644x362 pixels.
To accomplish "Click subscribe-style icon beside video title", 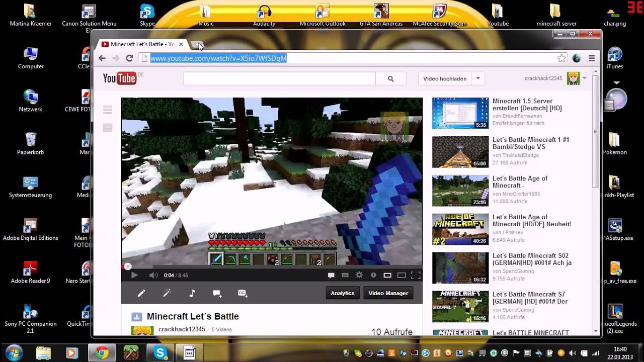I will coord(136,317).
